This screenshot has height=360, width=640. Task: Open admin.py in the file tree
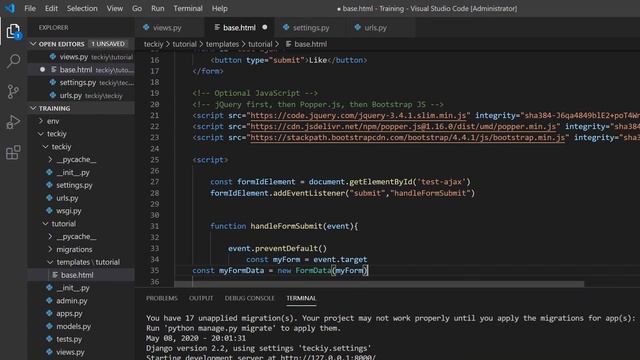click(81, 300)
